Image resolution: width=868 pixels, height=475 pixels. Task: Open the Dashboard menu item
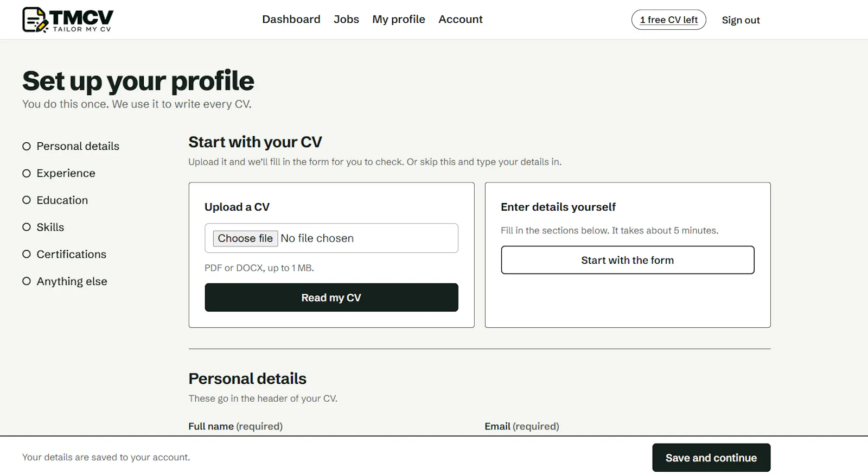pos(291,20)
